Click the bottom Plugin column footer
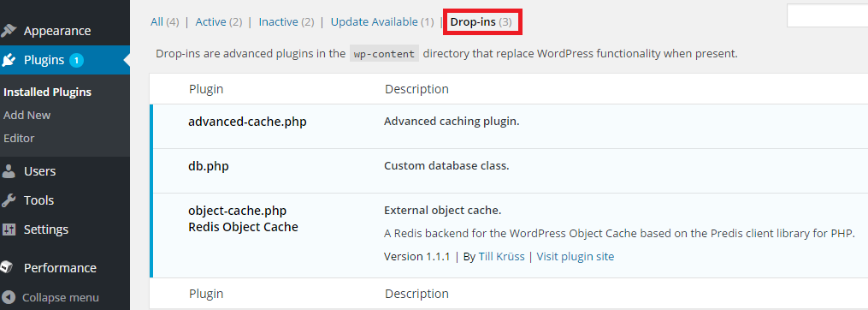 206,294
